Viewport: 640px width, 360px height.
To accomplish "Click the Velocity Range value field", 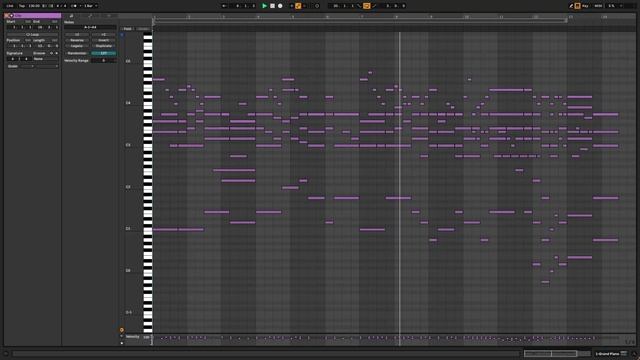I will point(104,60).
